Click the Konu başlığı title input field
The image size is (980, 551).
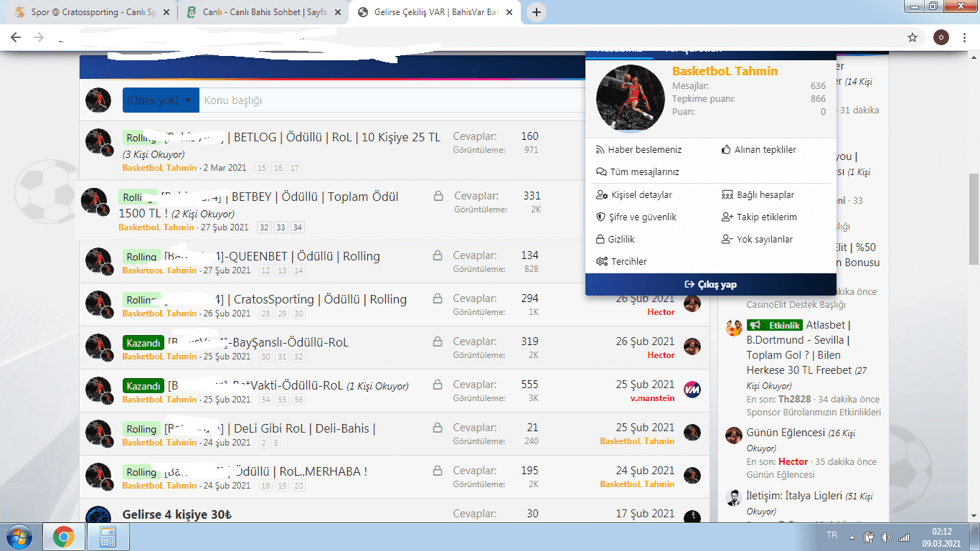[391, 100]
